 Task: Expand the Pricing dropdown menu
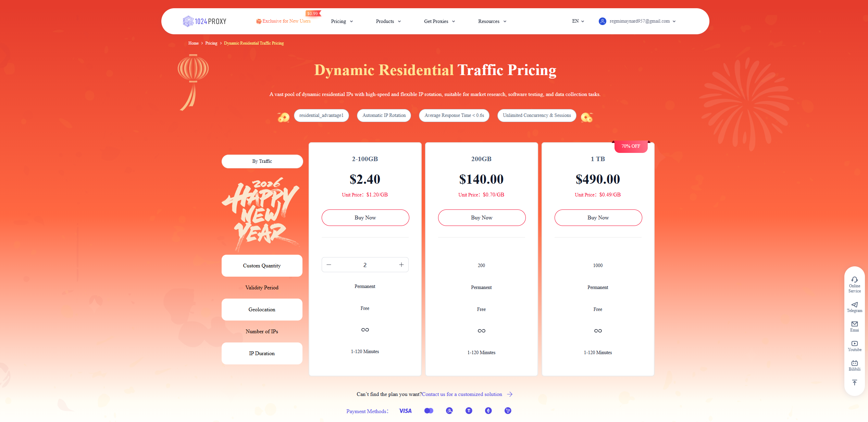[342, 21]
